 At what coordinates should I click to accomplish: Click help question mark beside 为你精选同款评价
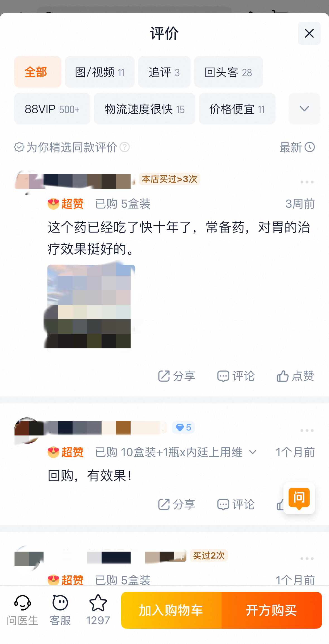click(124, 147)
